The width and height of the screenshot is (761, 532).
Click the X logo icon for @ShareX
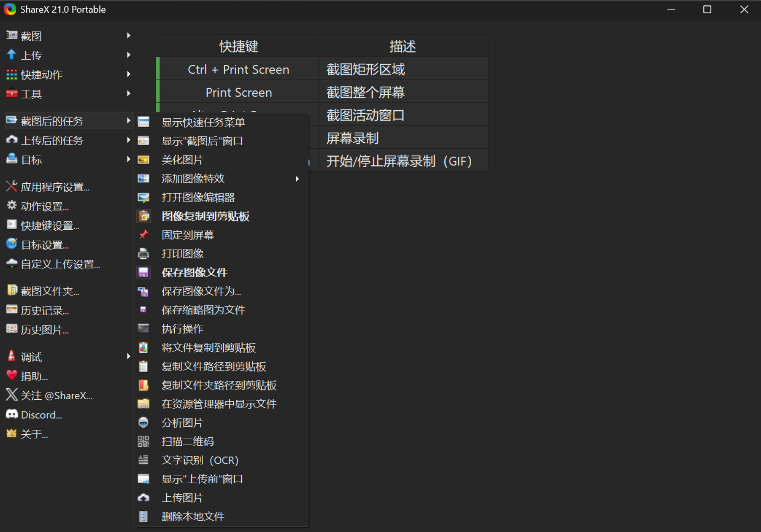12,395
